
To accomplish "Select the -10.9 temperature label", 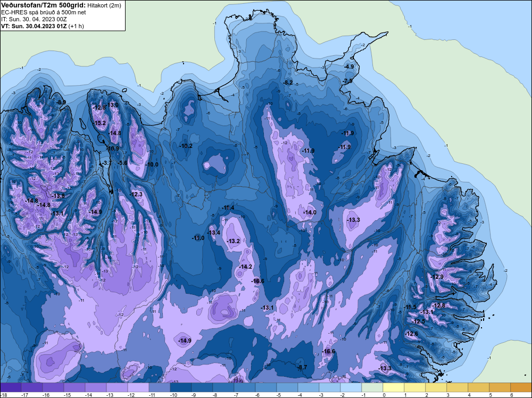I will point(113,148).
